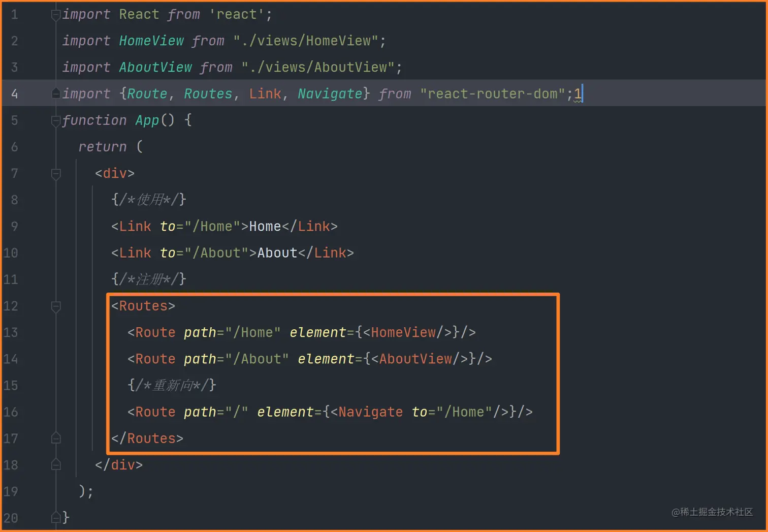Click gutter line number 19
The image size is (768, 532).
click(x=11, y=491)
